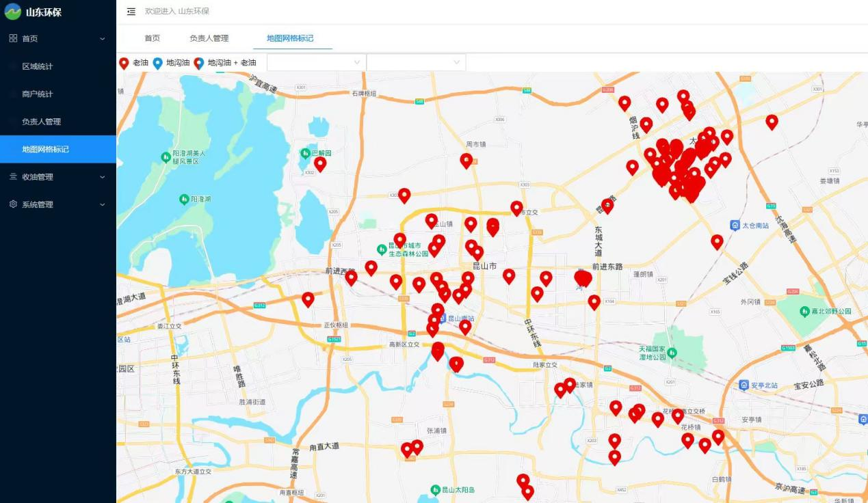The height and width of the screenshot is (503, 868).
Task: Switch to the 负责人管理 tab at the top
Action: point(209,38)
